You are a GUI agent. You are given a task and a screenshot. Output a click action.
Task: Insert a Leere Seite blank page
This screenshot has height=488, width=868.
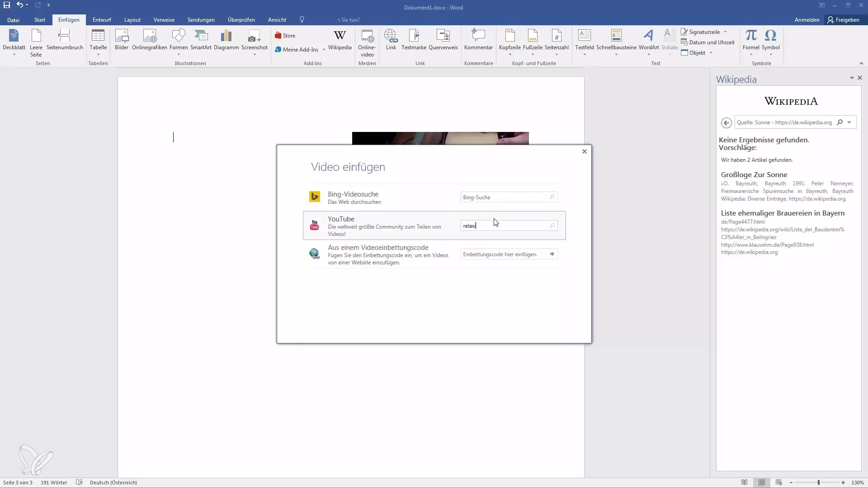[x=36, y=42]
